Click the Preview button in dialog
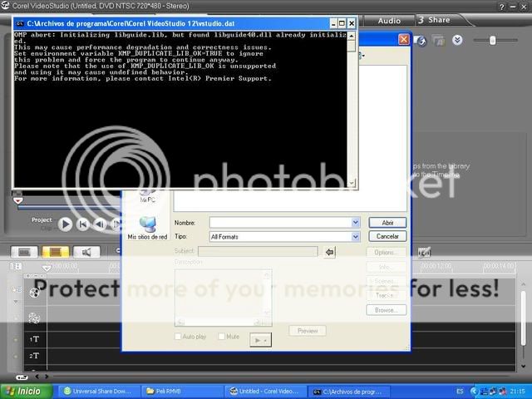The width and height of the screenshot is (532, 399). coord(308,331)
